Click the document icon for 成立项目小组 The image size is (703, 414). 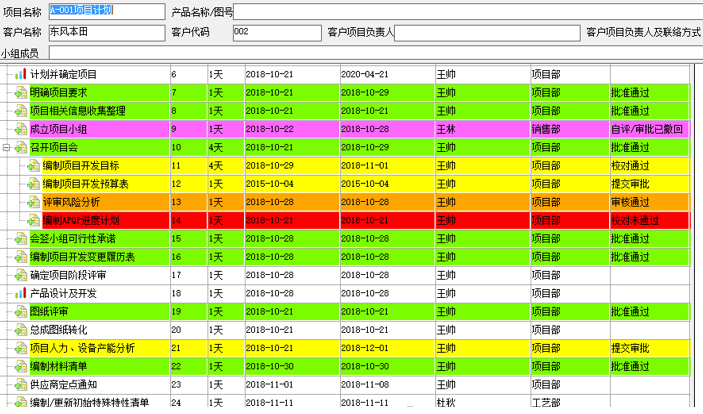coord(21,129)
